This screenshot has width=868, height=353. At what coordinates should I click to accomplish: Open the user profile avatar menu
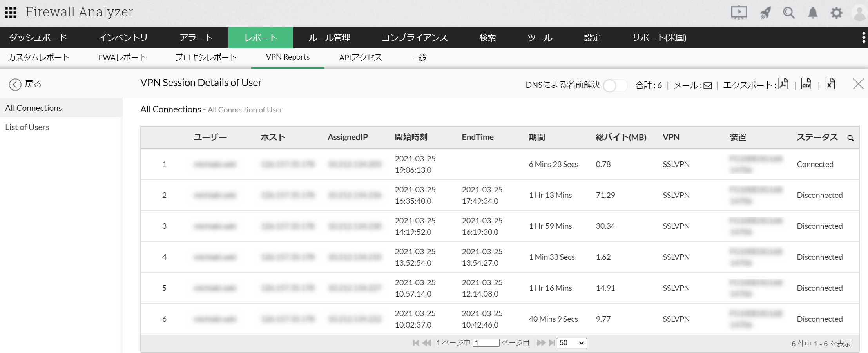[859, 13]
